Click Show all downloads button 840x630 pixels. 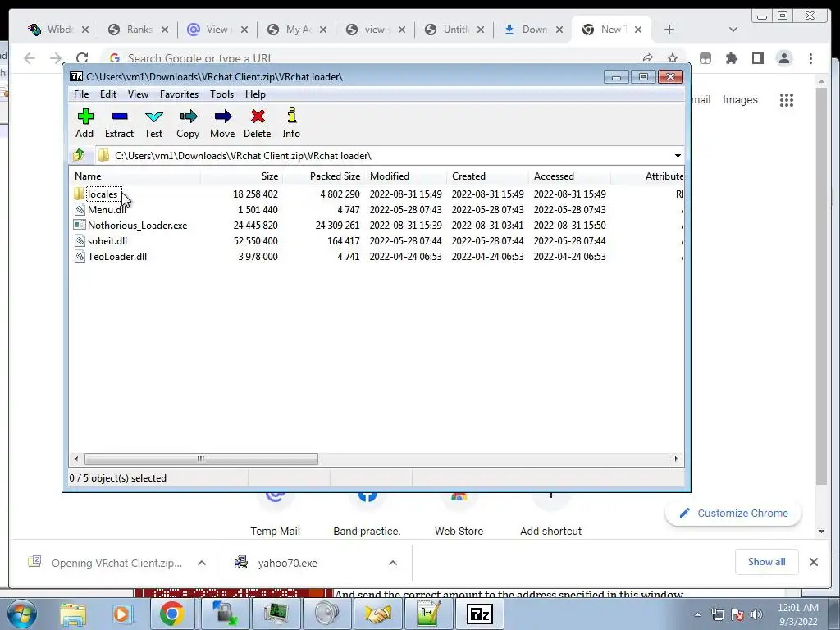tap(767, 561)
